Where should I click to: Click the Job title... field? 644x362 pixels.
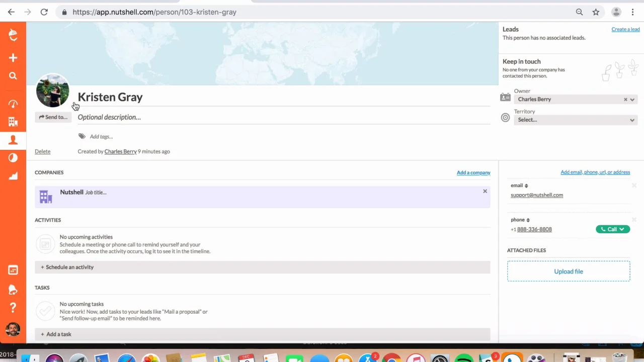[96, 192]
